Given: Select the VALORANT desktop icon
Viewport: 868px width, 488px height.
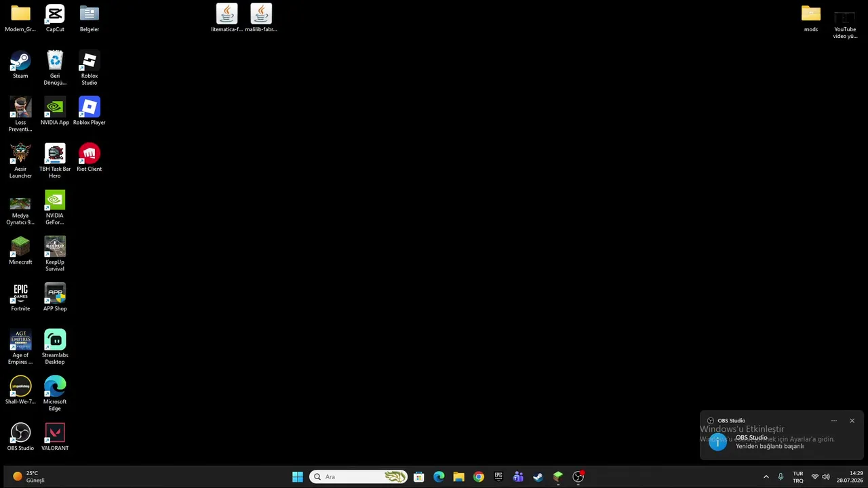Looking at the screenshot, I should click(x=55, y=437).
